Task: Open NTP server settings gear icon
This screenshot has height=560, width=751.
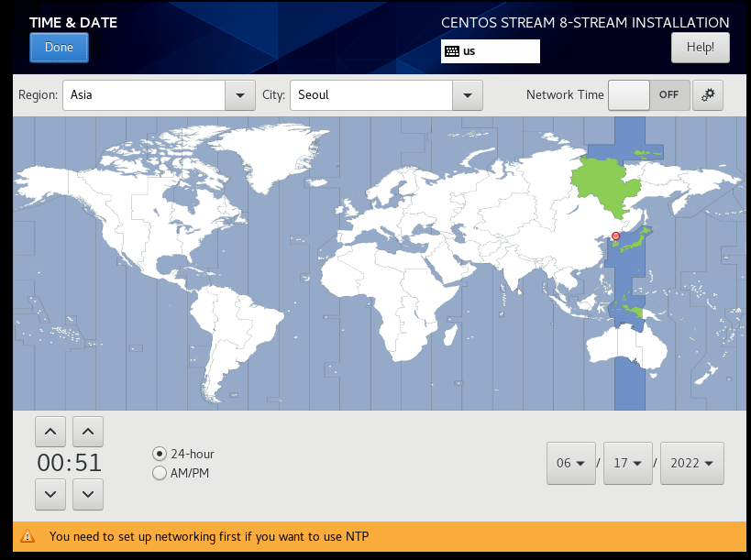Action: tap(708, 95)
